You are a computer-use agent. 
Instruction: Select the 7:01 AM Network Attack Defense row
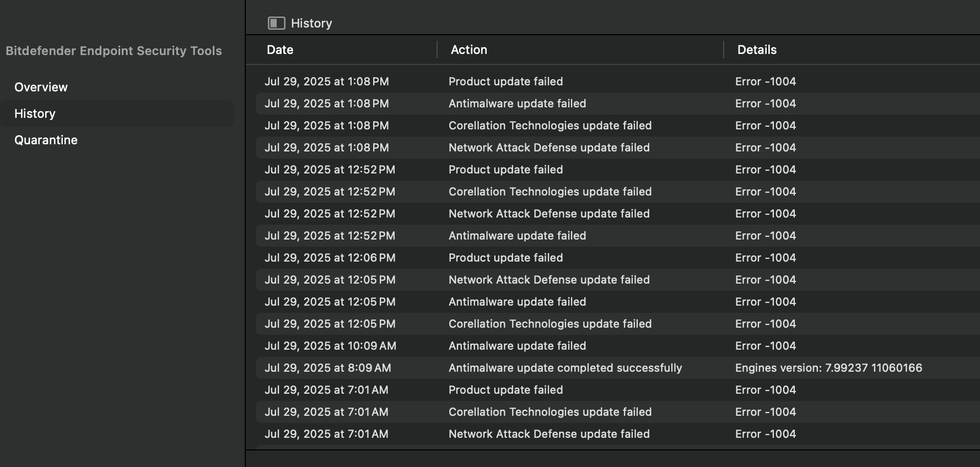coord(549,434)
